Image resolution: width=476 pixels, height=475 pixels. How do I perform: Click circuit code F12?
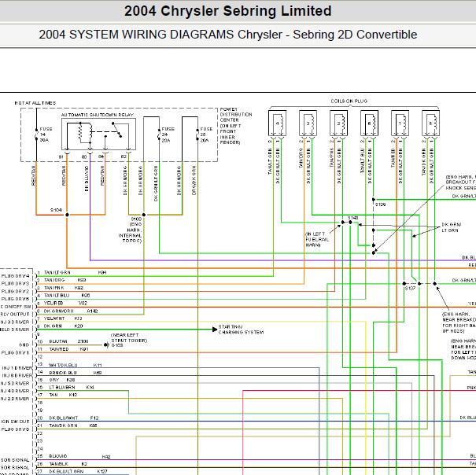[94, 418]
